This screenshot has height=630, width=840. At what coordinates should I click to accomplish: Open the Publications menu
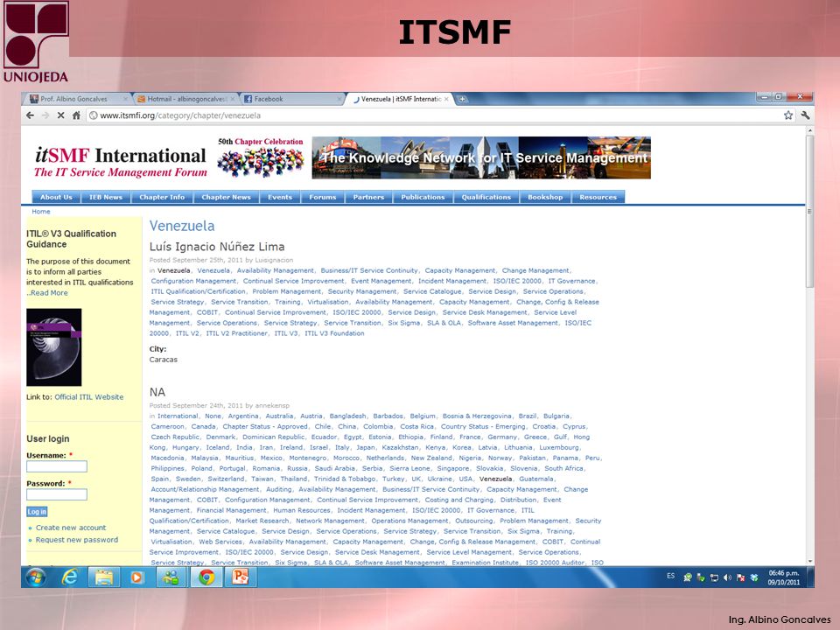[423, 197]
